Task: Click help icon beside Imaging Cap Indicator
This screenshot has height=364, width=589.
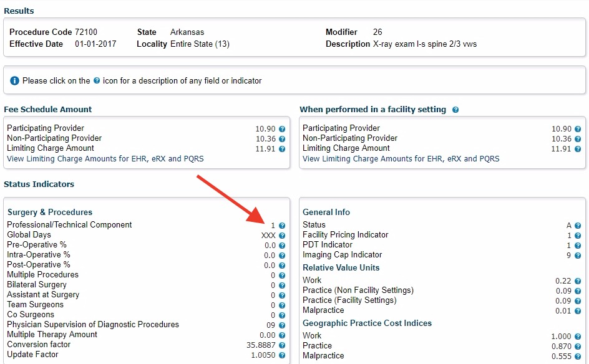Action: [x=578, y=256]
